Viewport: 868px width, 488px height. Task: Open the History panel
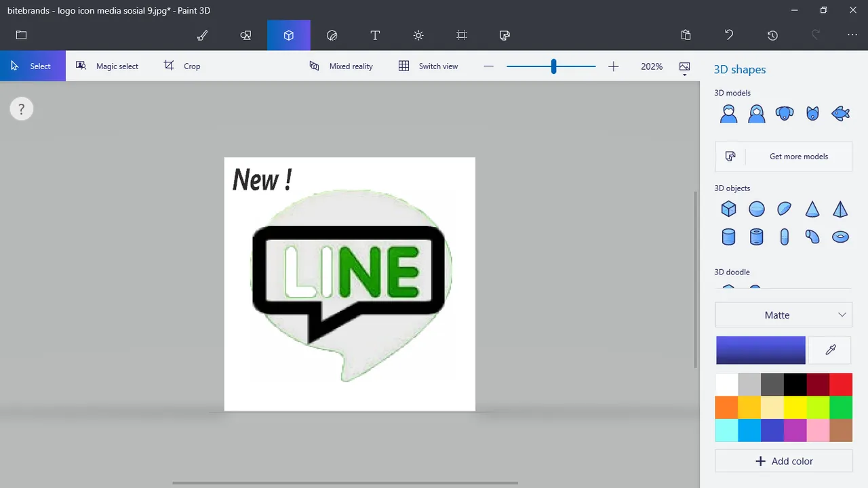(x=772, y=35)
